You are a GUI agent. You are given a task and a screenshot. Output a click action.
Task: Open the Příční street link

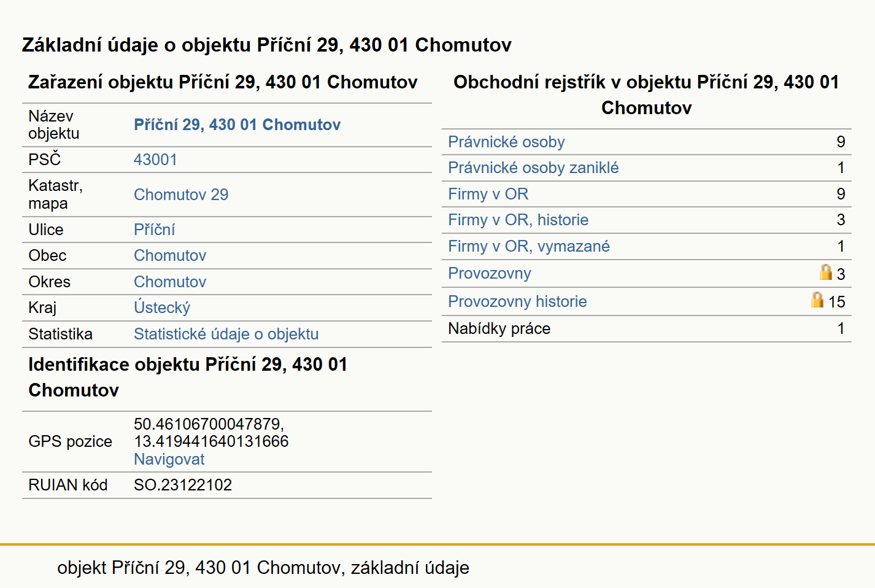(x=154, y=230)
